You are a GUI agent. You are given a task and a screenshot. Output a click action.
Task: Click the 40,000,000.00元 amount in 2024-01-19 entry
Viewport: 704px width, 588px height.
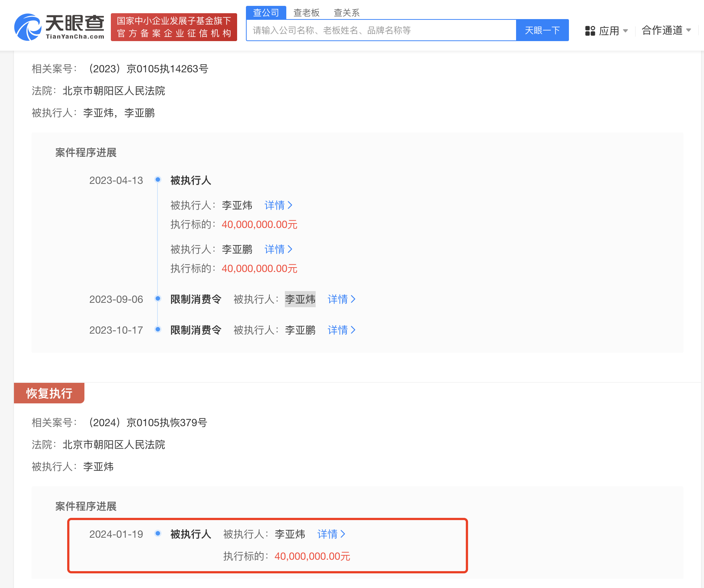[312, 556]
